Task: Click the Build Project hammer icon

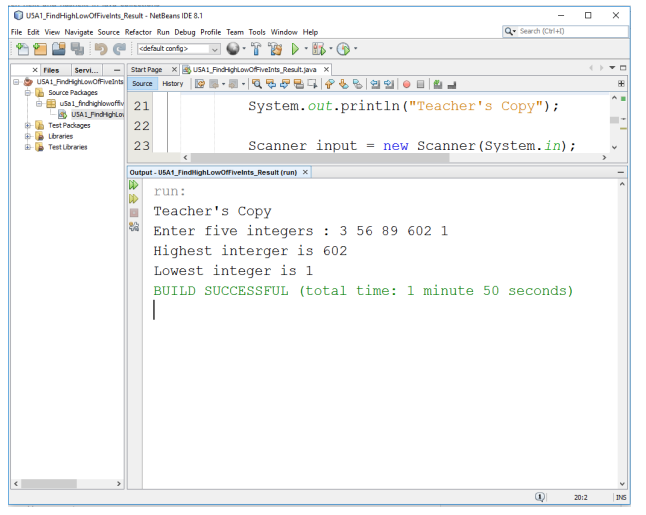Action: [256, 49]
